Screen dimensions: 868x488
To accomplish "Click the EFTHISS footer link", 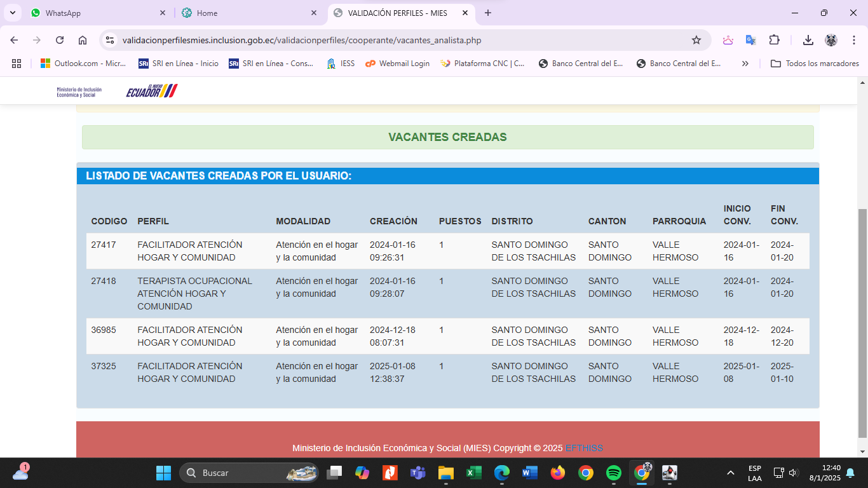I will tap(583, 448).
